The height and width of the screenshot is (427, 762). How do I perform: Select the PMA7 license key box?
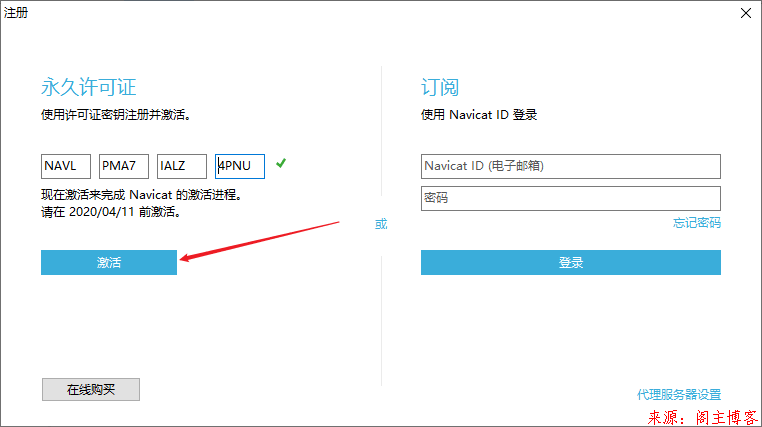tap(123, 167)
